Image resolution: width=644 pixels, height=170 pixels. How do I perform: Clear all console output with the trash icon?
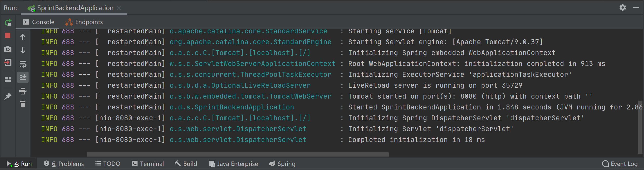pos(23,104)
